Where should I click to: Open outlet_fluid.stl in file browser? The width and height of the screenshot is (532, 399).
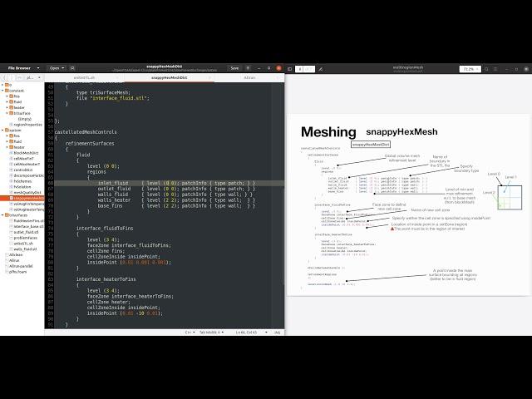coord(26,232)
